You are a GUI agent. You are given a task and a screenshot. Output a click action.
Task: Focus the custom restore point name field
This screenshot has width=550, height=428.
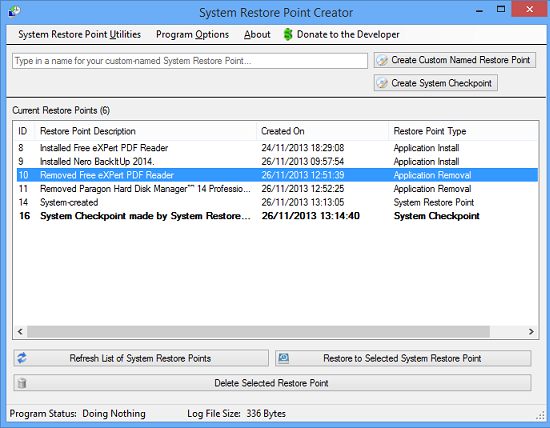(x=190, y=61)
